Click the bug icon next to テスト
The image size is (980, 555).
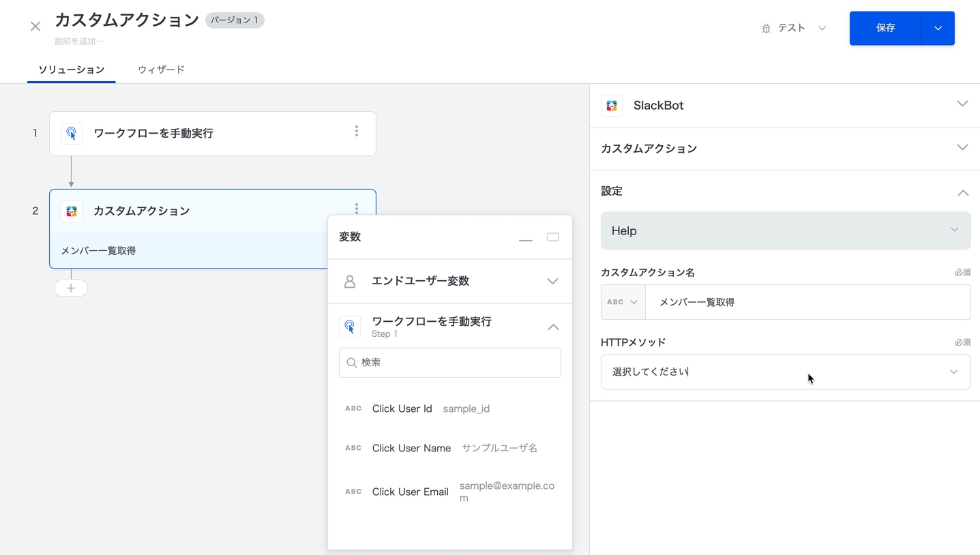pos(766,29)
